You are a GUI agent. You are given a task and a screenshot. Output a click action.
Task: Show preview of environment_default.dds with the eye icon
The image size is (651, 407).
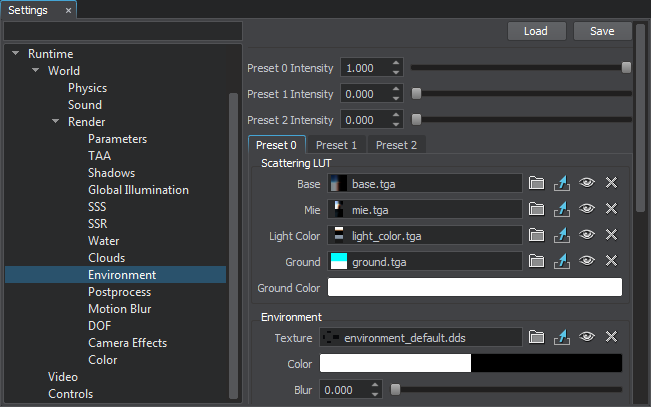pos(587,336)
